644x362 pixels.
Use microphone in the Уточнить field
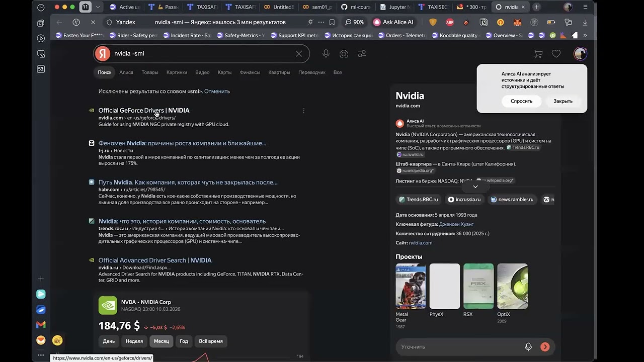528,346
